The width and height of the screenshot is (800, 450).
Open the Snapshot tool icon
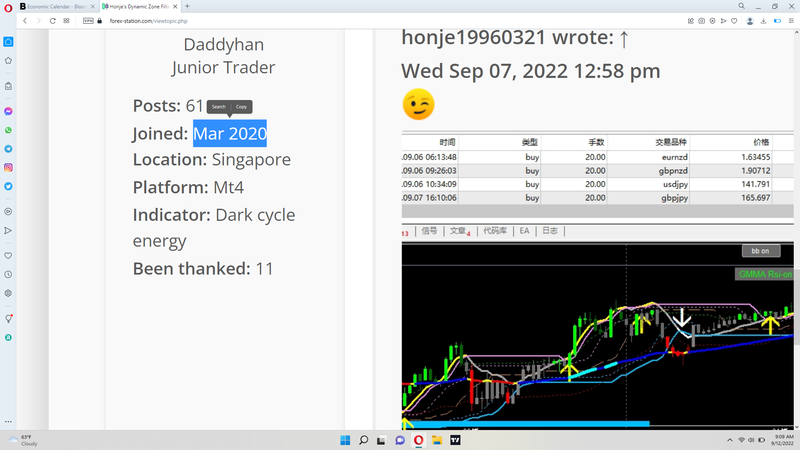click(x=702, y=21)
